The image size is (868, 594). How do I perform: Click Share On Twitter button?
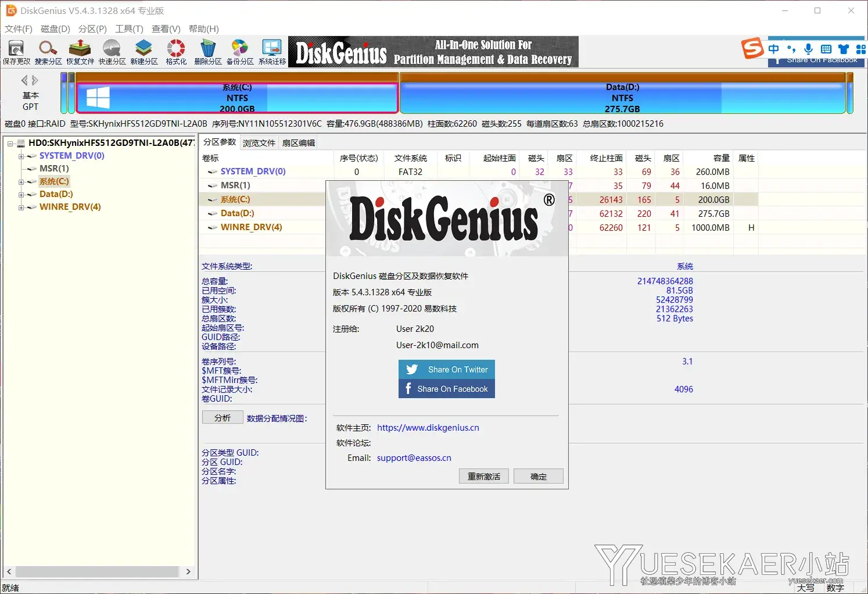point(447,370)
